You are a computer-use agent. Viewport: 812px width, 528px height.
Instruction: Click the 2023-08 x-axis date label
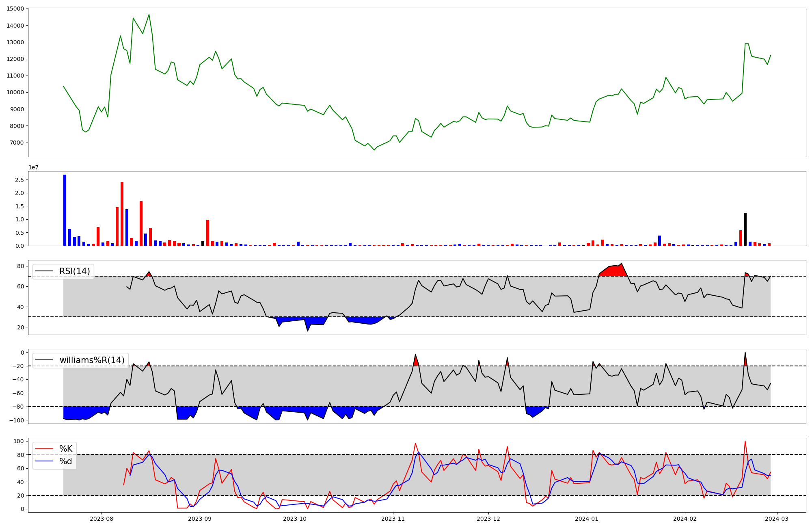[101, 519]
